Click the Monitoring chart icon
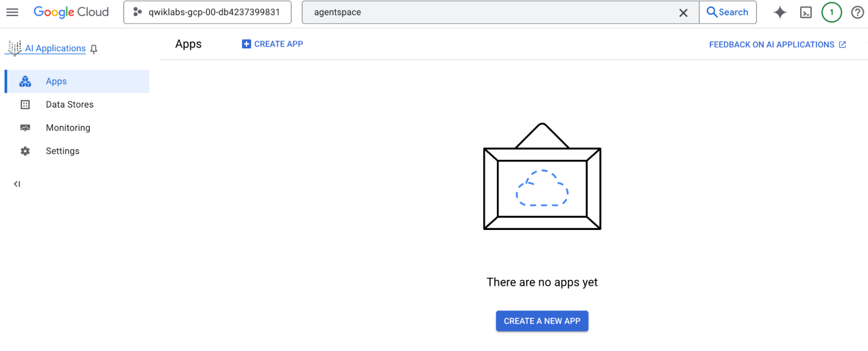This screenshot has height=351, width=868. (25, 128)
